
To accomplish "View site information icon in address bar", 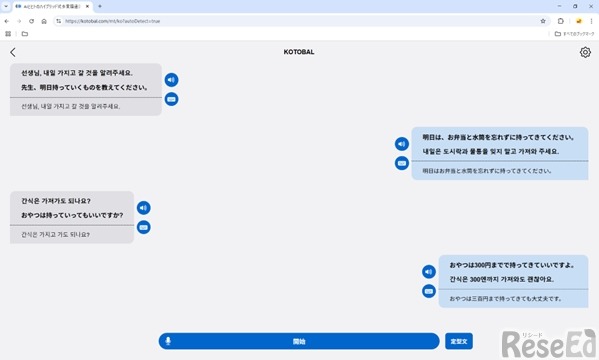I will [x=58, y=21].
